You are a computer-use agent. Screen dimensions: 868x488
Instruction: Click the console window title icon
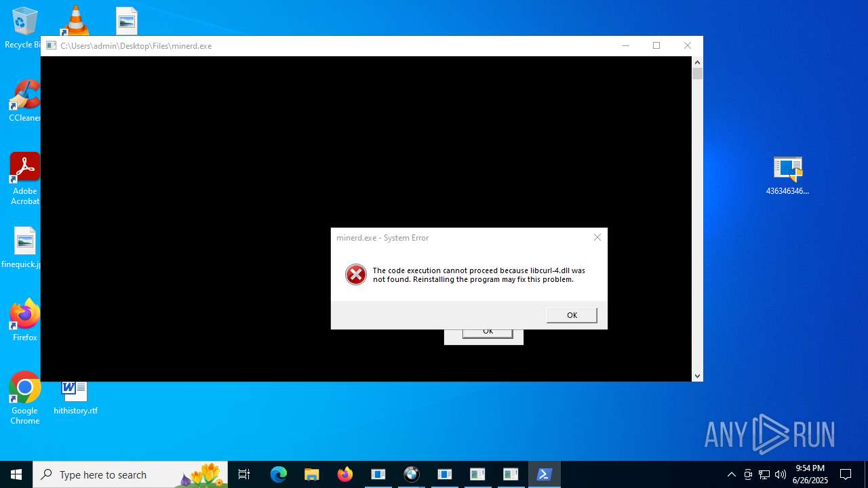51,46
